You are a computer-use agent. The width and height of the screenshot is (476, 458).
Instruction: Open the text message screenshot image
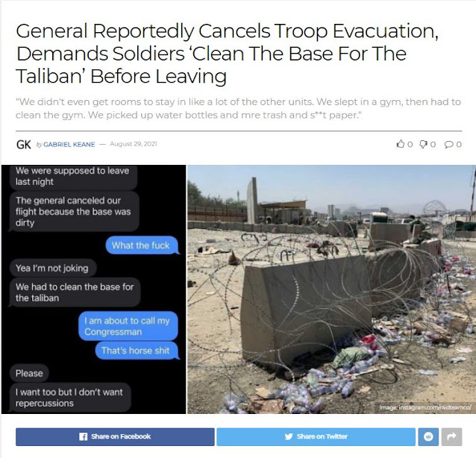pyautogui.click(x=93, y=289)
